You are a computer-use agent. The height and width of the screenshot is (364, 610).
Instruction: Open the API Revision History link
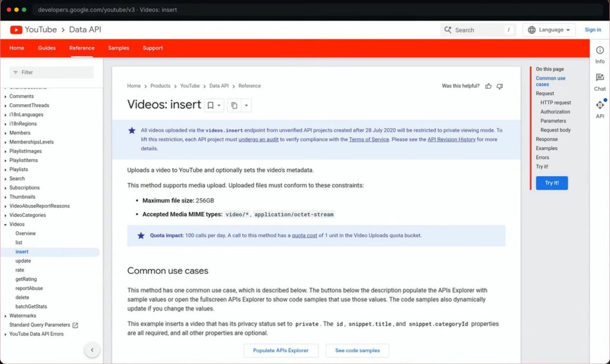452,139
